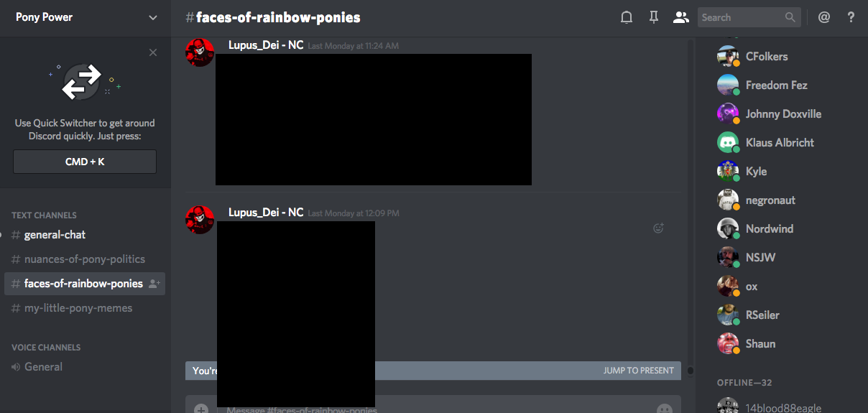Click the upload plus button in message box
Viewport: 868px width, 413px height.
[201, 409]
